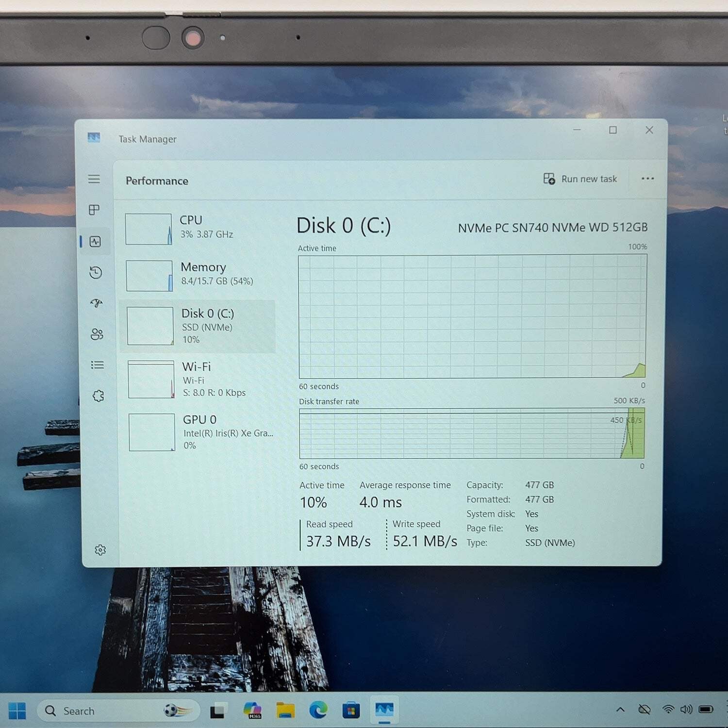Open the App history icon

(96, 272)
